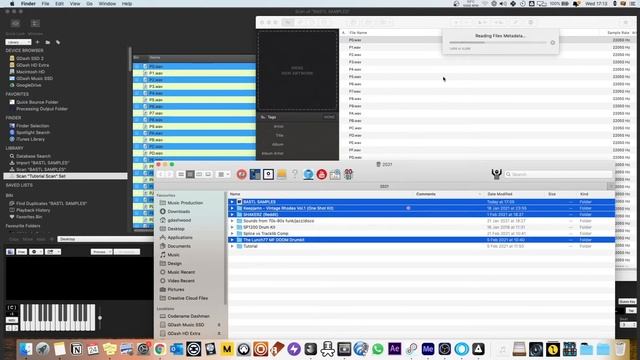Click the plus add icon beside the Library dropdown

tap(38, 42)
